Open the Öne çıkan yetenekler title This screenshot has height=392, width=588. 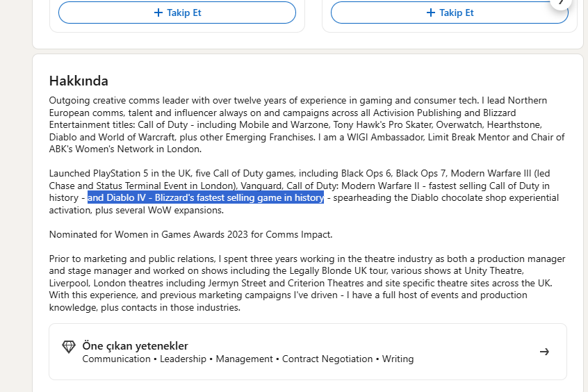(x=135, y=345)
